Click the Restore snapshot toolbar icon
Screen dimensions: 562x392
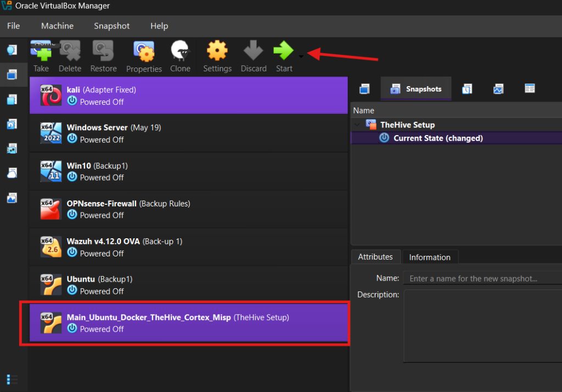click(x=103, y=53)
